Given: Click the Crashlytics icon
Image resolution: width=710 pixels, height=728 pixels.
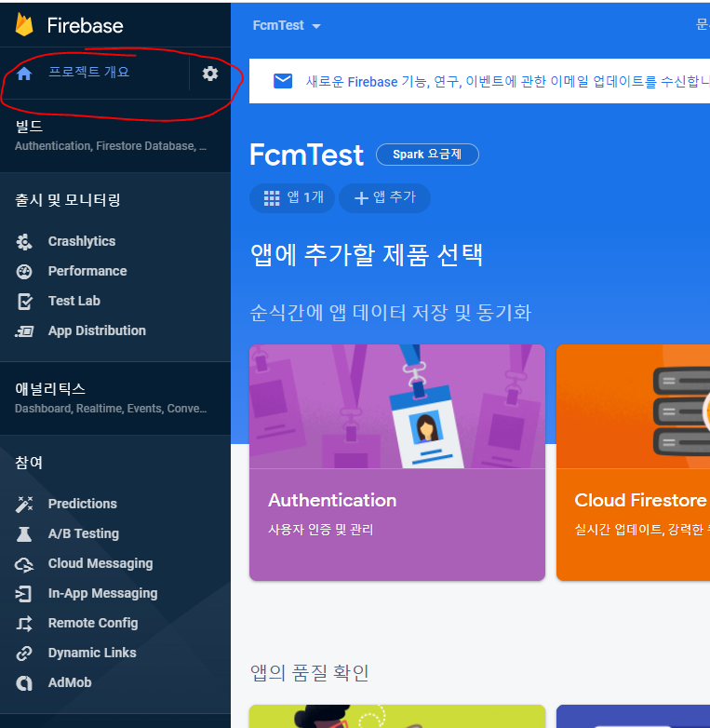Looking at the screenshot, I should [x=24, y=241].
